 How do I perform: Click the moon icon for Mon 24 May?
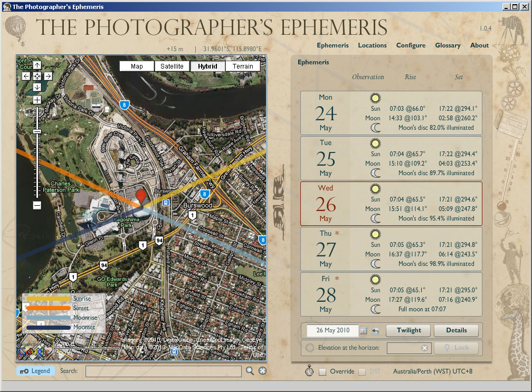[375, 128]
